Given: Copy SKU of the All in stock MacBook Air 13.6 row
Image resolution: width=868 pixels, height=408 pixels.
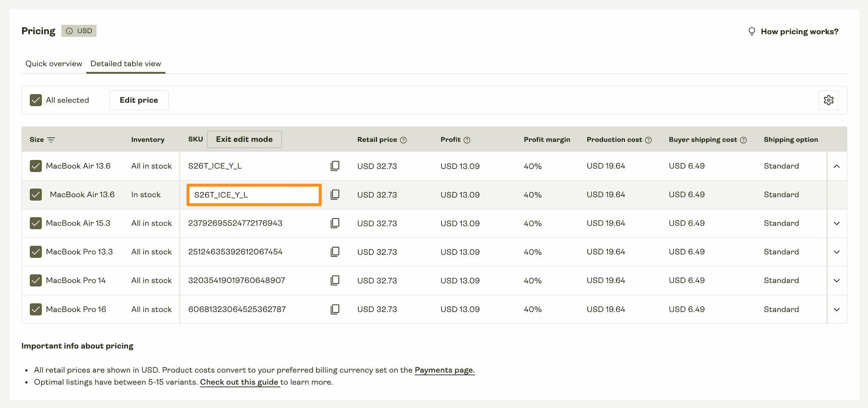Looking at the screenshot, I should [x=335, y=166].
